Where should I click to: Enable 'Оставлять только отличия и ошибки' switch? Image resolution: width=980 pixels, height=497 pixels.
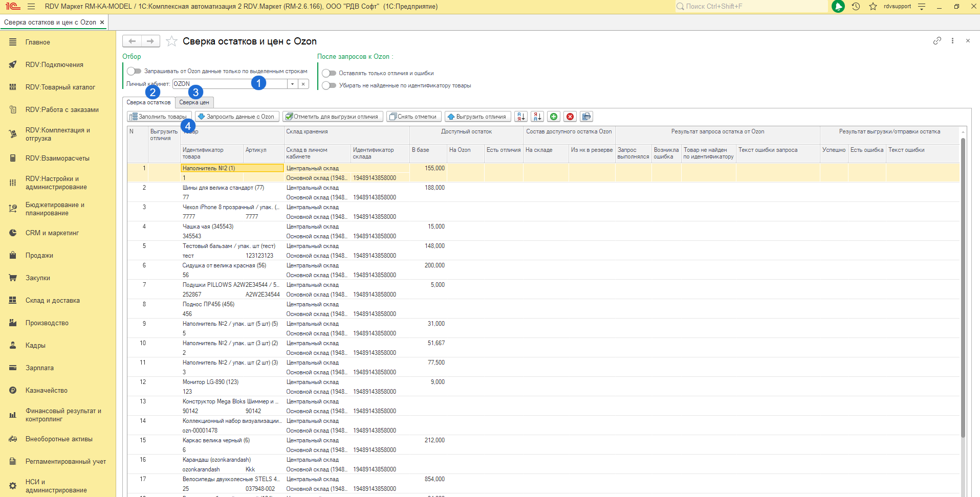click(329, 73)
